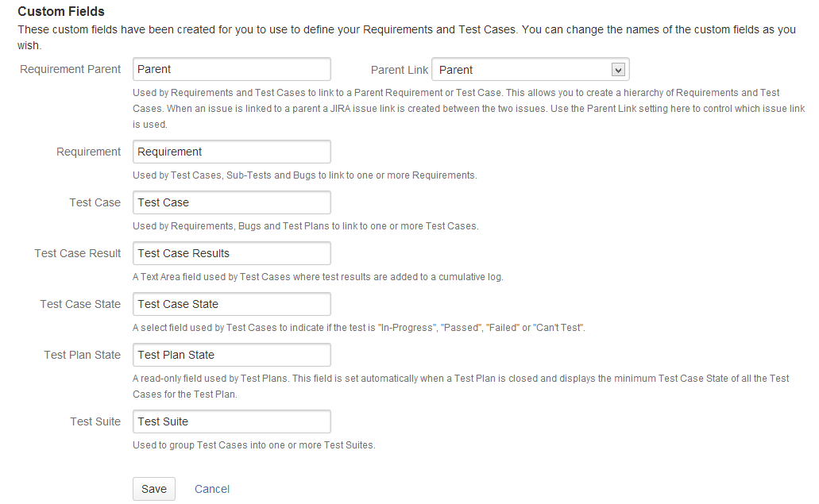Click the Test Case Results text field

pos(231,253)
